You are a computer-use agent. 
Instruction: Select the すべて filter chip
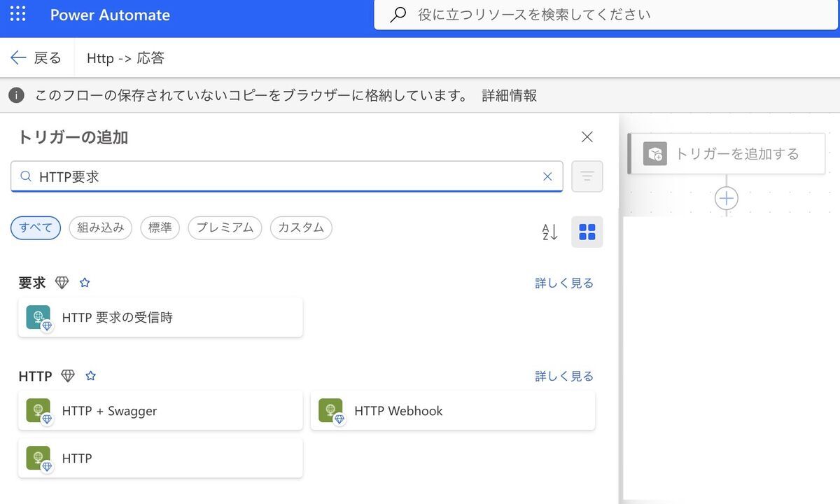[36, 227]
